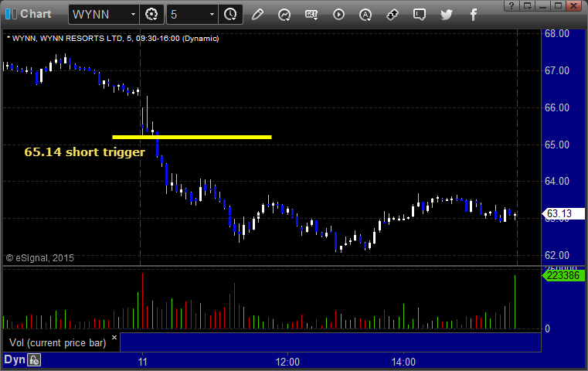Click the 223386 volume value tag

click(563, 276)
